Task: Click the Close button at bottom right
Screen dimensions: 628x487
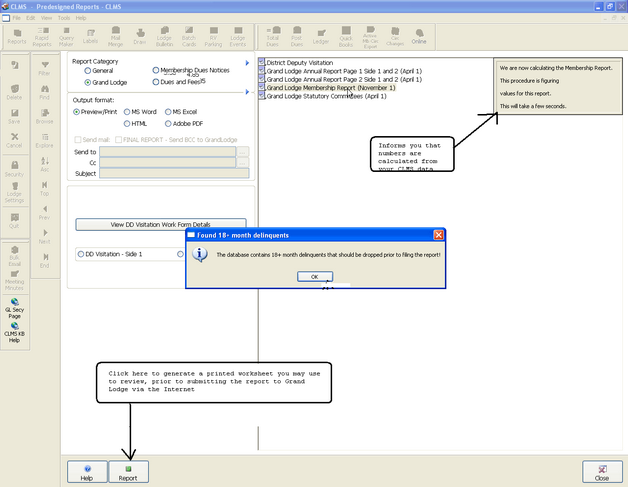Action: point(602,472)
